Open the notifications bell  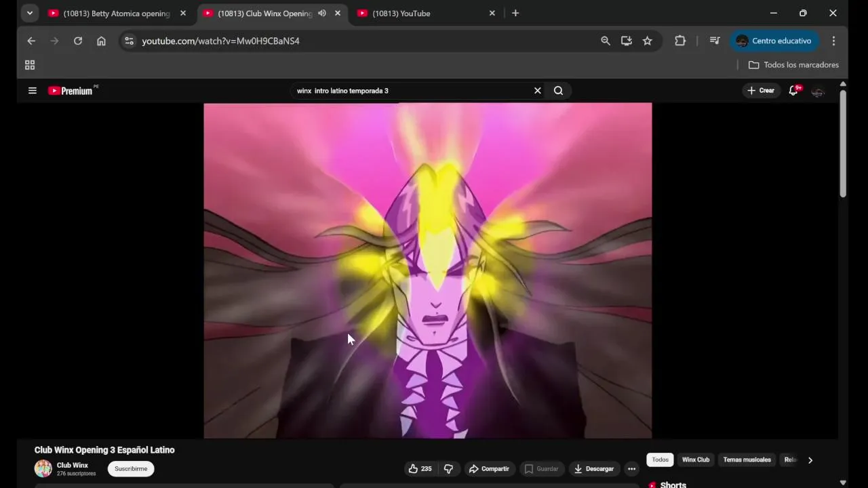point(793,90)
